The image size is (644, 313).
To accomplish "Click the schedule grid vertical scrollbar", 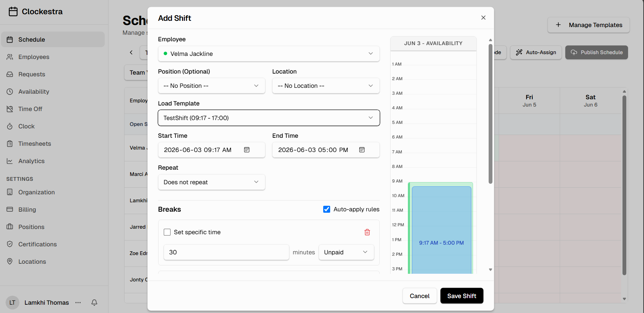I will (x=624, y=185).
